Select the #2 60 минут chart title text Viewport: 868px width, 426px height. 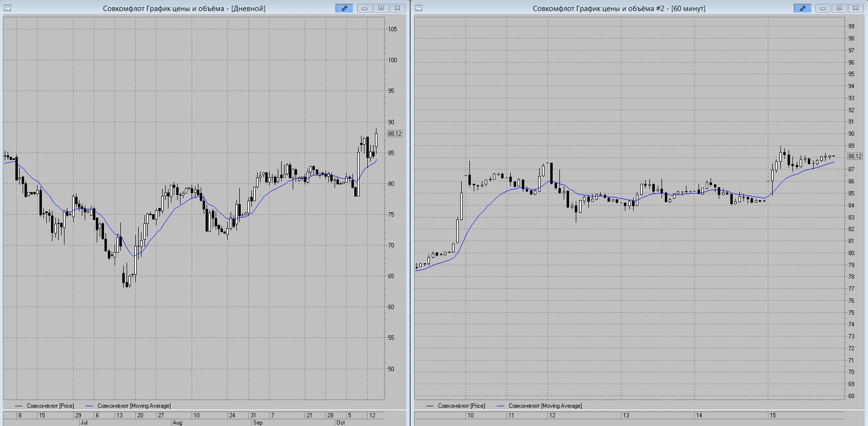coord(619,9)
